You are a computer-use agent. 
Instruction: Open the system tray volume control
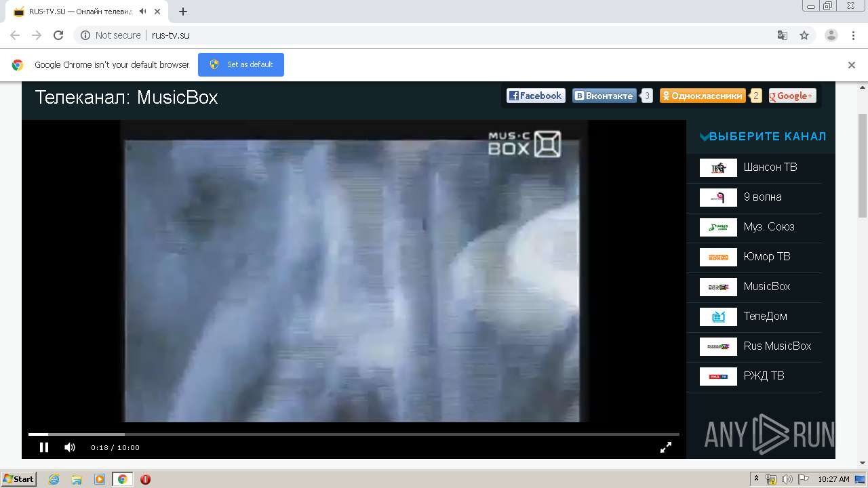tap(787, 479)
